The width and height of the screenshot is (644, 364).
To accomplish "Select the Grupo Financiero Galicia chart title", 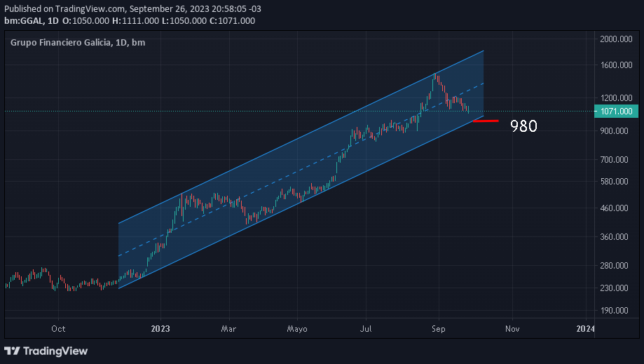I will click(x=78, y=43).
